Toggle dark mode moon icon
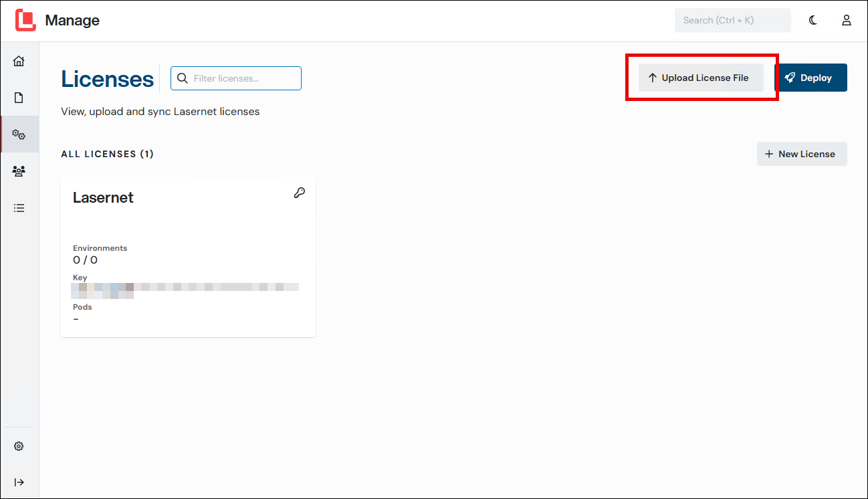Screen dimensions: 868x499 [x=813, y=20]
